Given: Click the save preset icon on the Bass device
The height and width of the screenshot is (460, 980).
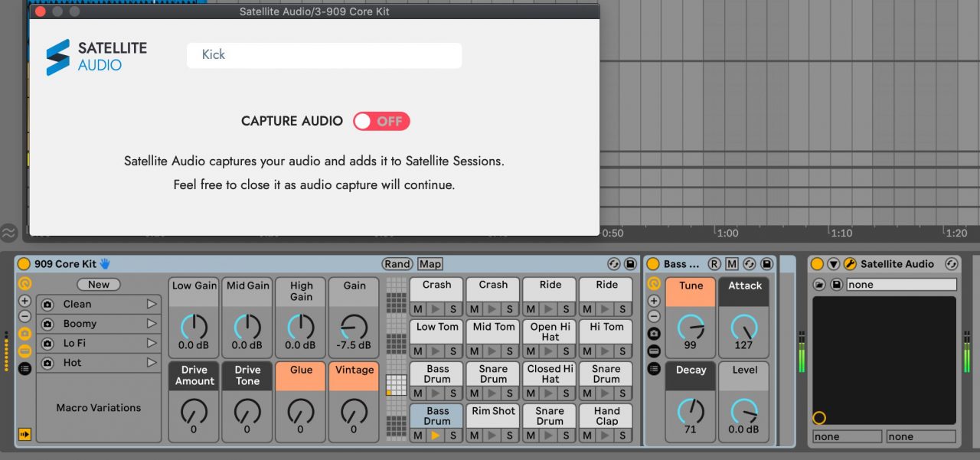Looking at the screenshot, I should coord(766,264).
